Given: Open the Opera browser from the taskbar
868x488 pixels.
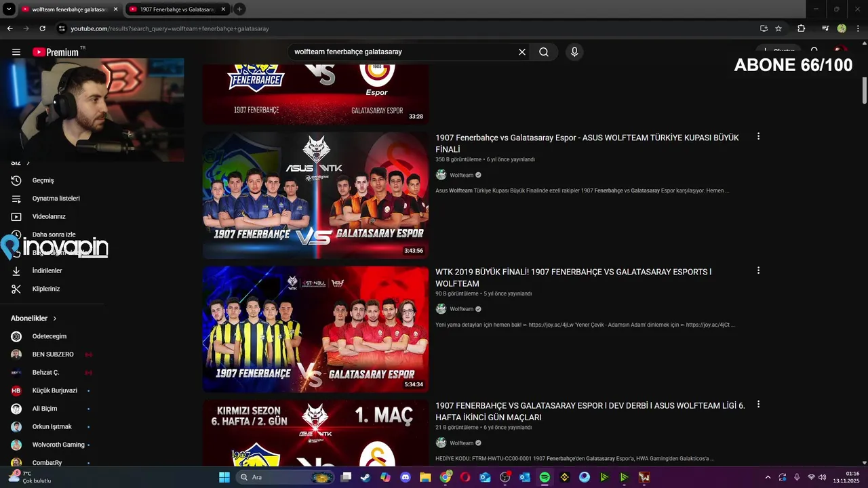Looking at the screenshot, I should pyautogui.click(x=465, y=477).
